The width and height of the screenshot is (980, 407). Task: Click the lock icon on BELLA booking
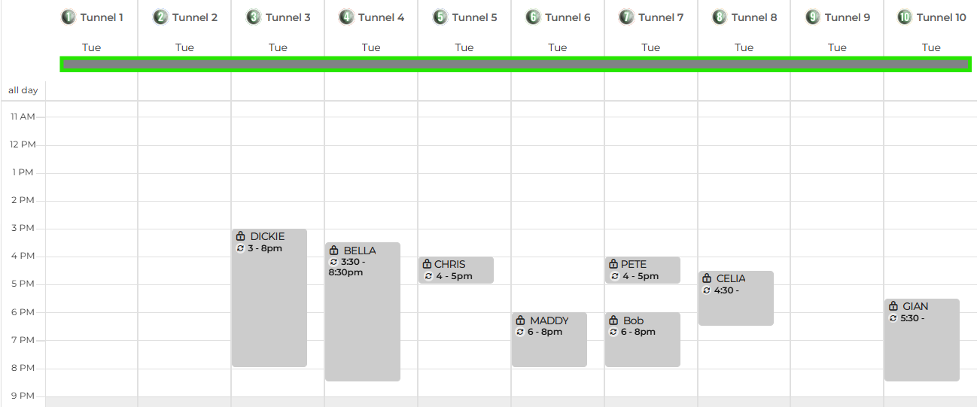click(334, 251)
